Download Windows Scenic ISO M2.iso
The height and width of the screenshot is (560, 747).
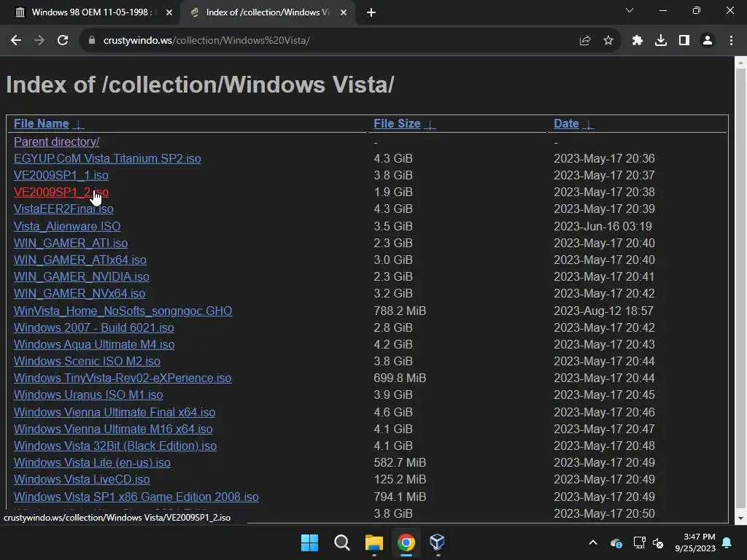point(87,361)
